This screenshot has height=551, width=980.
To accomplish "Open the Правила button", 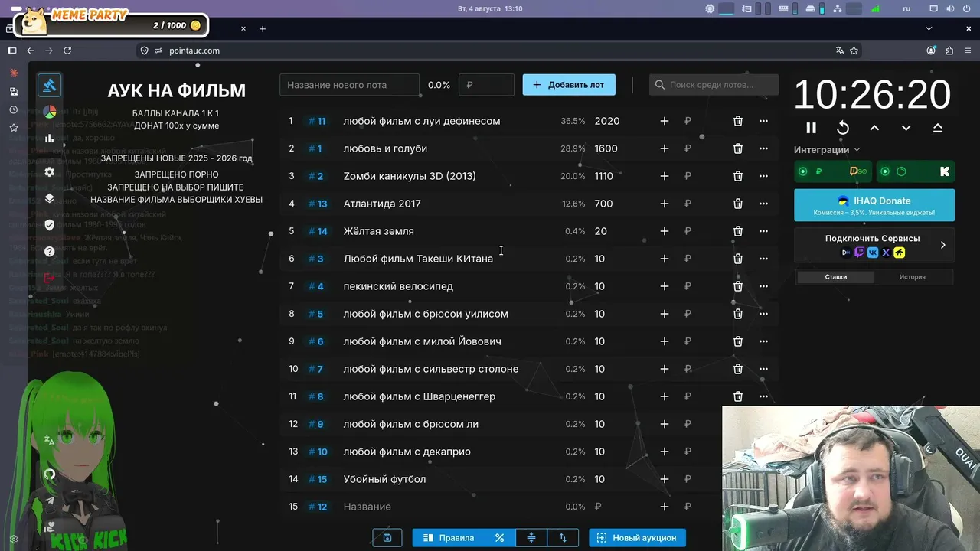I will coord(449,538).
